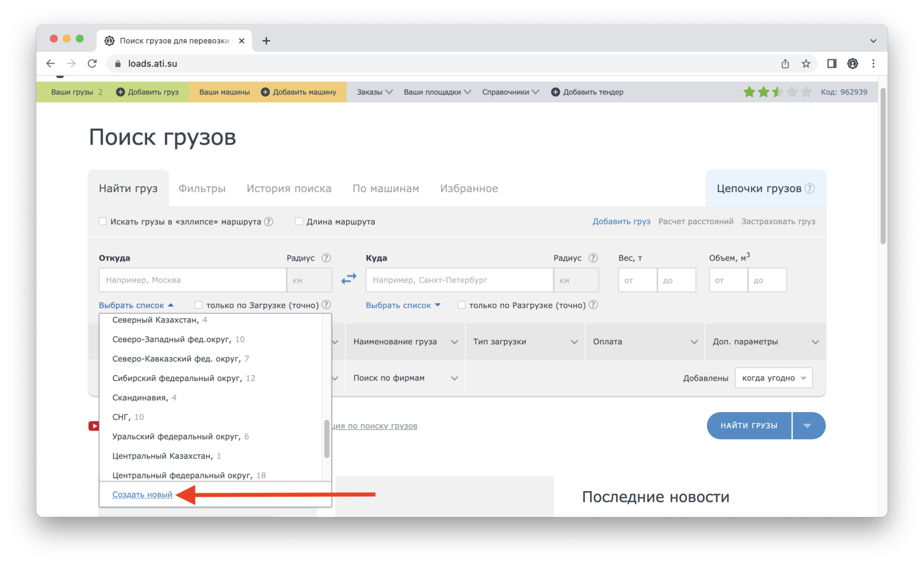The image size is (924, 565).
Task: Click the swap origin and destination arrows icon
Action: tap(349, 279)
